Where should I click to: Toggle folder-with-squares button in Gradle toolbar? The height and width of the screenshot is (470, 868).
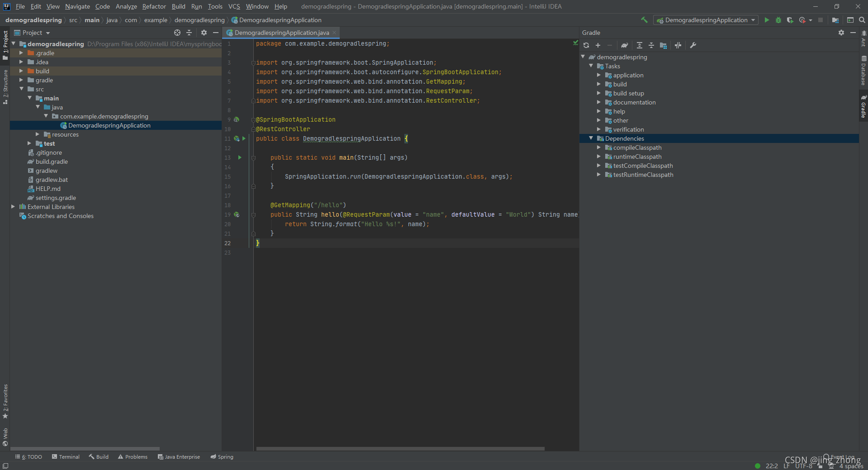[663, 45]
